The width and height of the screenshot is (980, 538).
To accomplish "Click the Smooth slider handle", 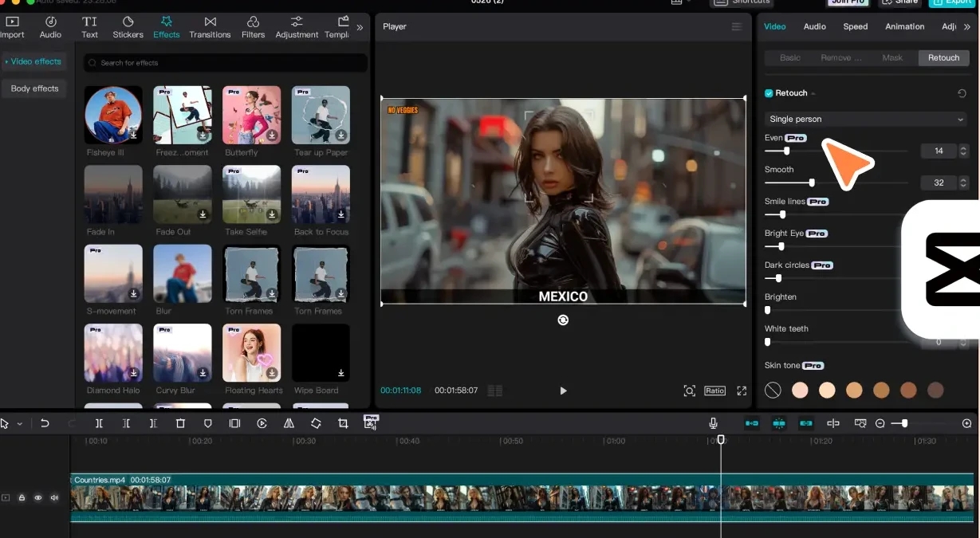I will 812,183.
